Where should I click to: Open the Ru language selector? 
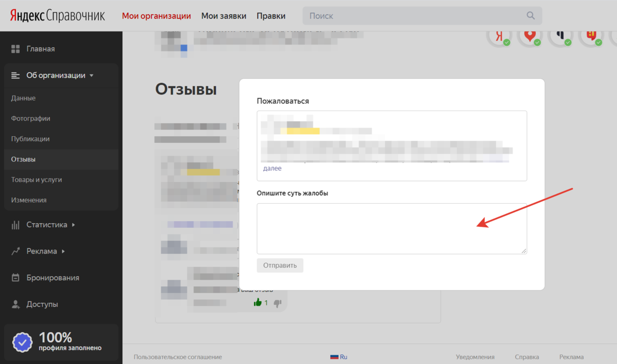point(339,357)
